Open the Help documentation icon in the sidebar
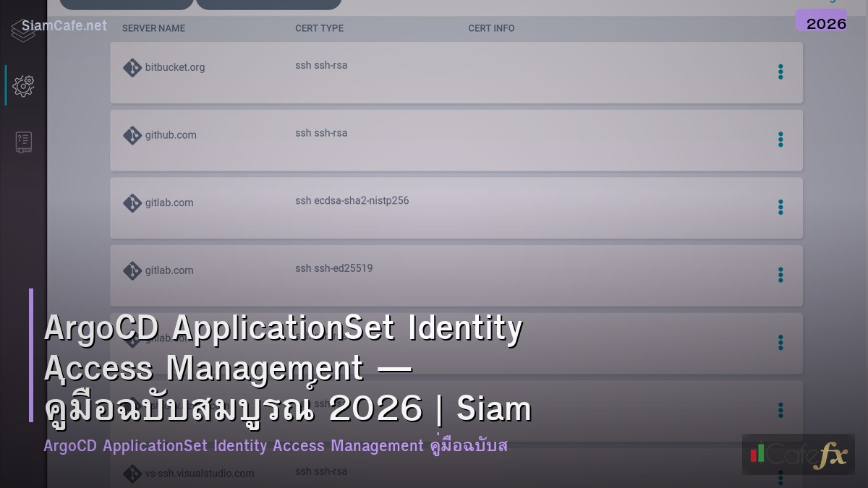Screen dimensions: 868x488 pyautogui.click(x=23, y=142)
